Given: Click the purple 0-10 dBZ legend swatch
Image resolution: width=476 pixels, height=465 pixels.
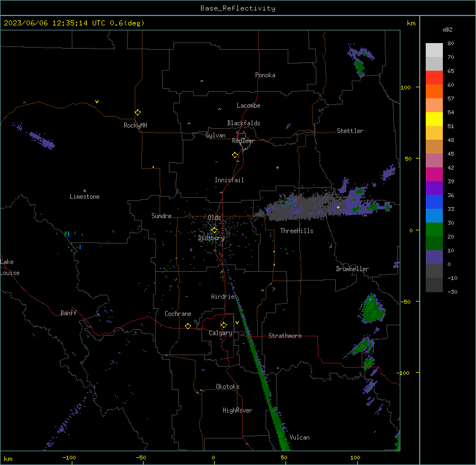Looking at the screenshot, I should (x=434, y=257).
